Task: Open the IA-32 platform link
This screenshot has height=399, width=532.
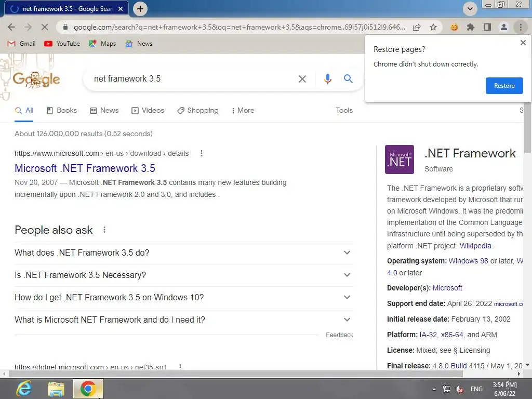Action: (x=428, y=335)
